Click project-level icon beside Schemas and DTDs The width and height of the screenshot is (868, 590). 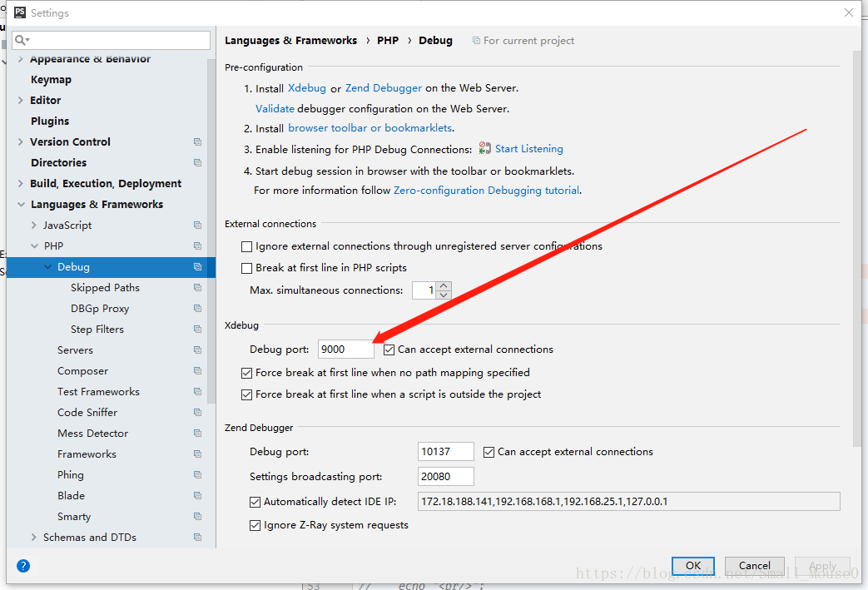click(x=197, y=538)
